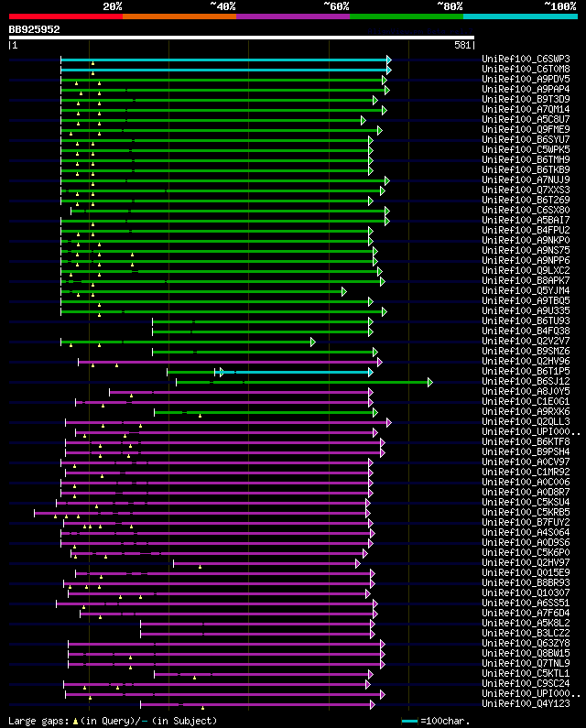Click the arrowhead ending the C6SWP3 alignment
Screen dimensions: 586x728
[x=389, y=60]
